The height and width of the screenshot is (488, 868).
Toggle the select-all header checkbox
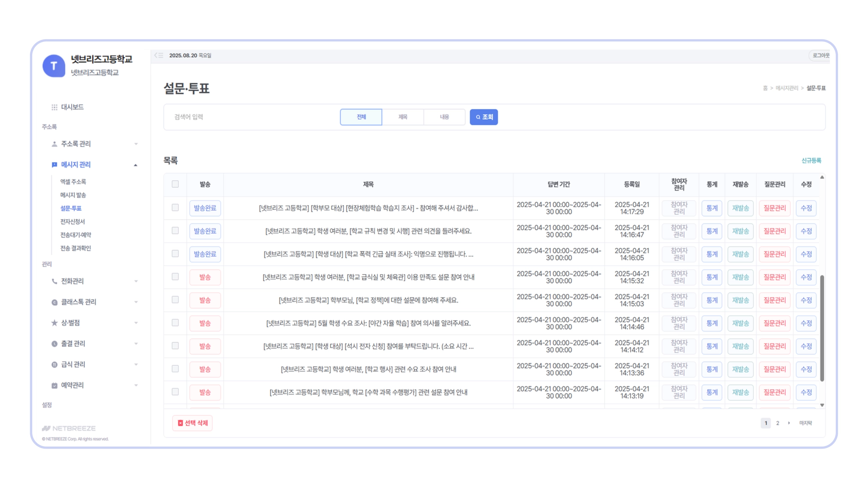[x=175, y=184]
